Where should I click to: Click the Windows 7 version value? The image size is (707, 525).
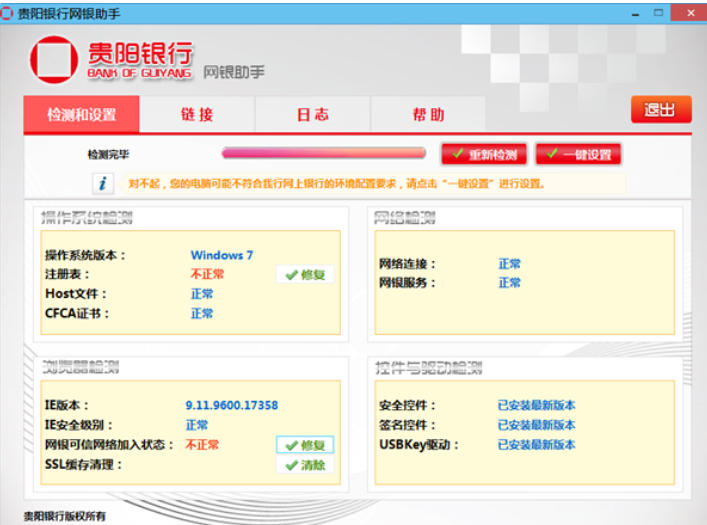pos(222,255)
